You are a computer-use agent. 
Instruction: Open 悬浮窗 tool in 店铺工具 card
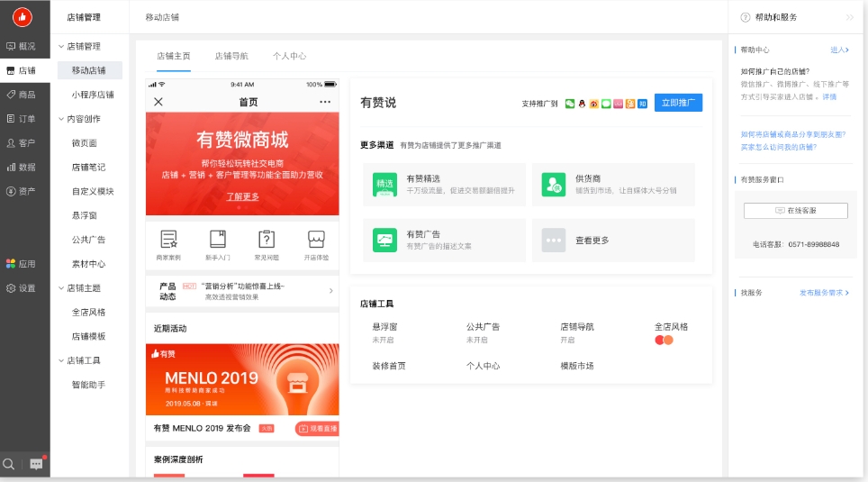[x=384, y=327]
